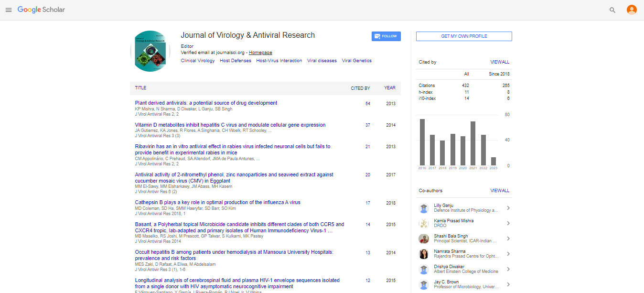Expand the chevron beside Namrata Sharma

(508, 254)
